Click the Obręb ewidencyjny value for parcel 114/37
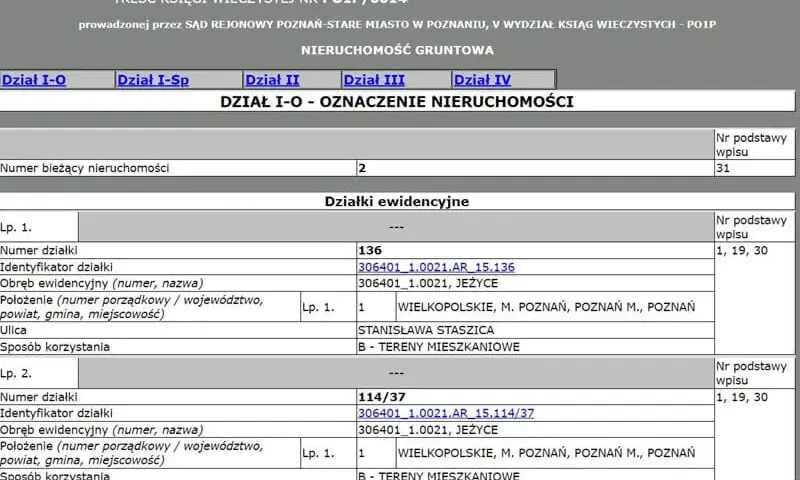The height and width of the screenshot is (480, 800). click(x=428, y=430)
